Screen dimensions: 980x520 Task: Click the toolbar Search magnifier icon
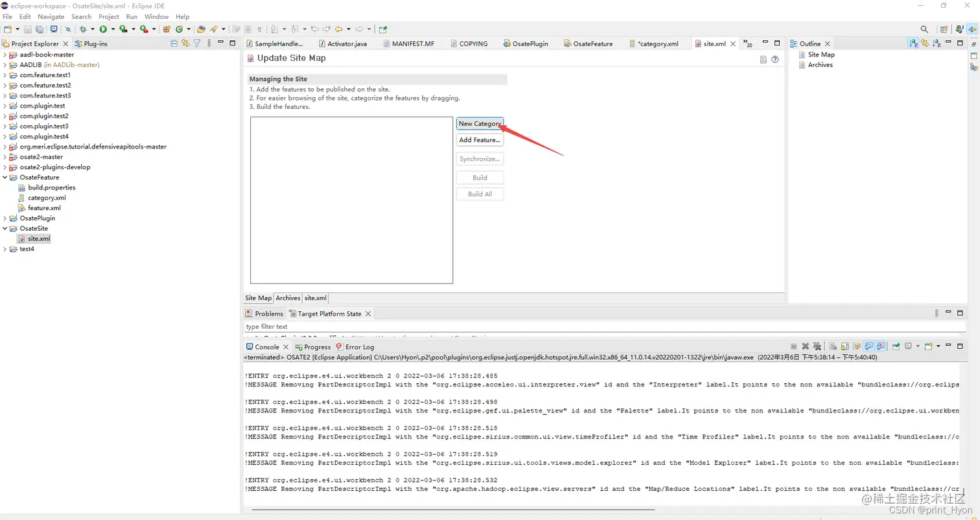point(924,29)
